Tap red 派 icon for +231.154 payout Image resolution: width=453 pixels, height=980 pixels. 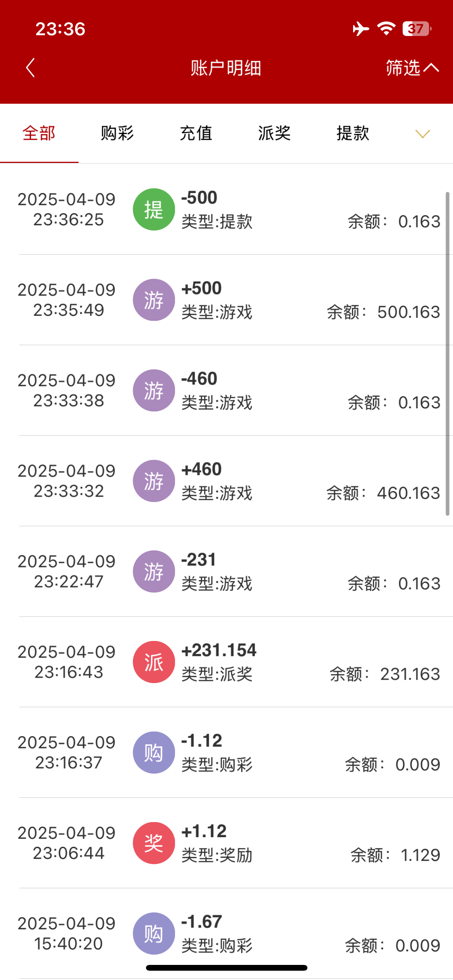(154, 662)
